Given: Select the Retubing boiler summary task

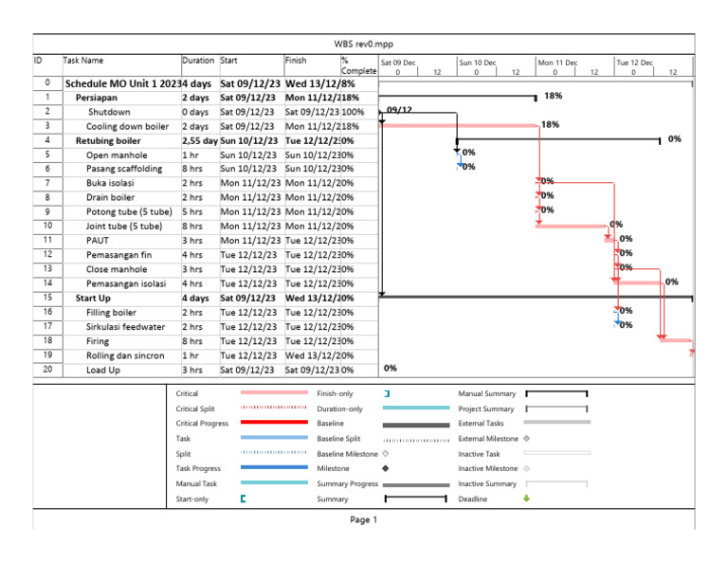Looking at the screenshot, I should tap(108, 140).
